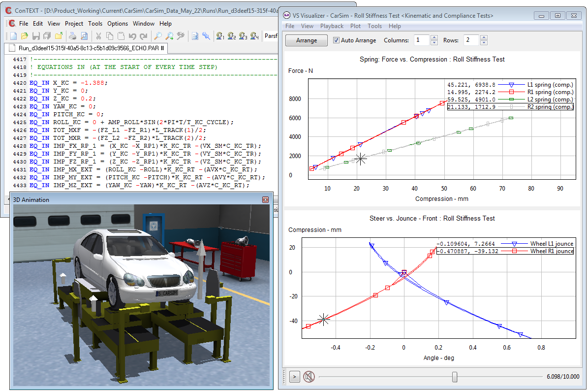This screenshot has width=588, height=391.
Task: Click the Save file floppy icon
Action: coord(36,36)
